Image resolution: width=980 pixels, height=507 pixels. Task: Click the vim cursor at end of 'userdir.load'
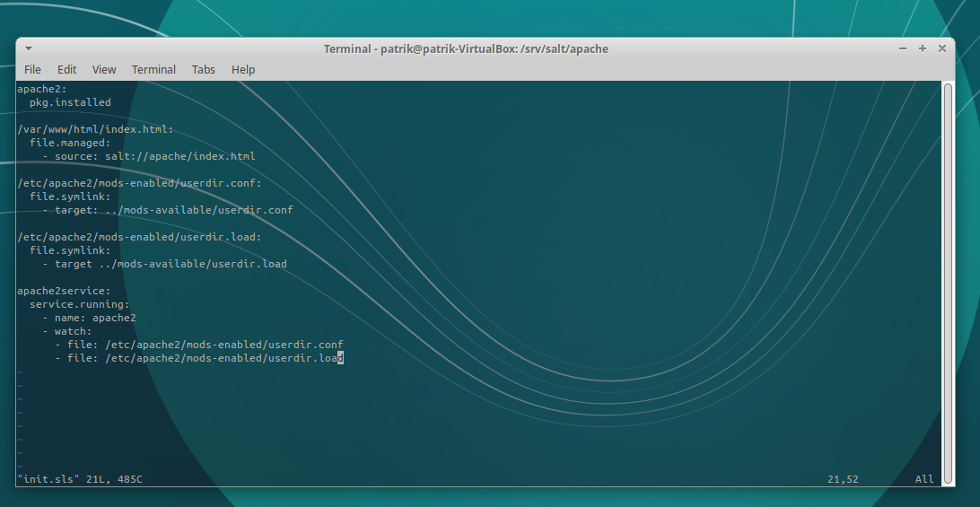[340, 358]
